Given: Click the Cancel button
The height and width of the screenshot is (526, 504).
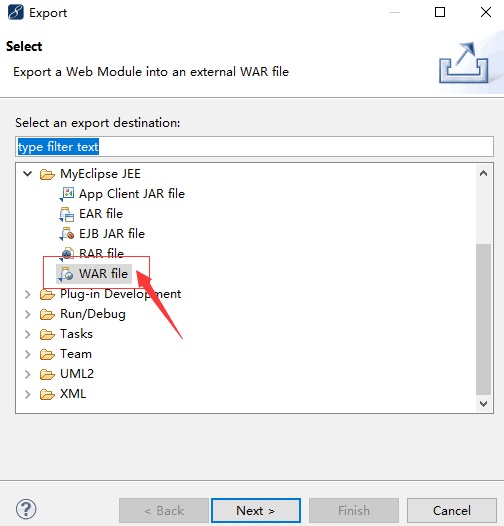Looking at the screenshot, I should pyautogui.click(x=452, y=511).
